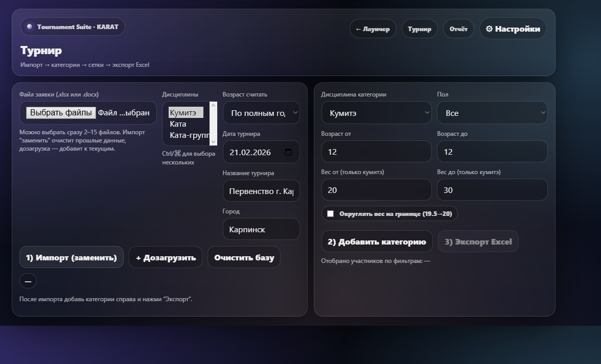Screen dimensions: 601x364
Task: Click the Выбрать файлы file chooser button
Action: click(x=61, y=113)
